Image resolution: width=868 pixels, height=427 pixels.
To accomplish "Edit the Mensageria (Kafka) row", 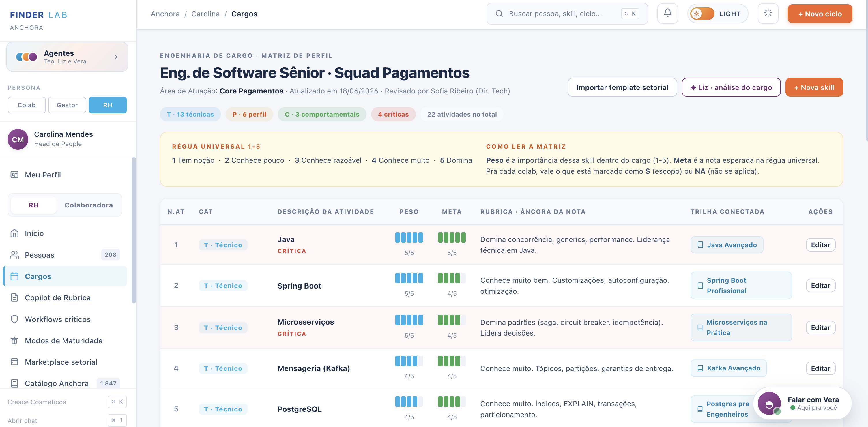I will point(820,368).
